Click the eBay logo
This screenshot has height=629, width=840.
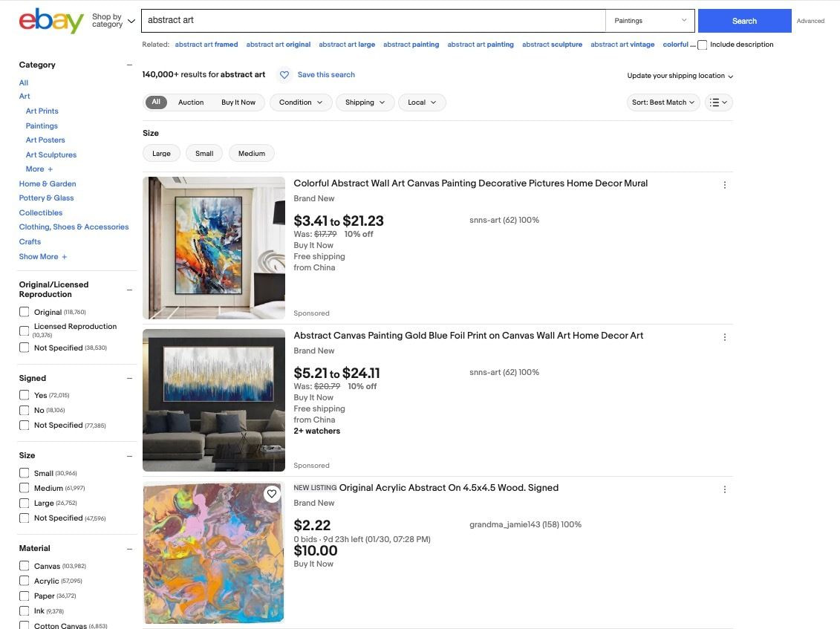[51, 21]
